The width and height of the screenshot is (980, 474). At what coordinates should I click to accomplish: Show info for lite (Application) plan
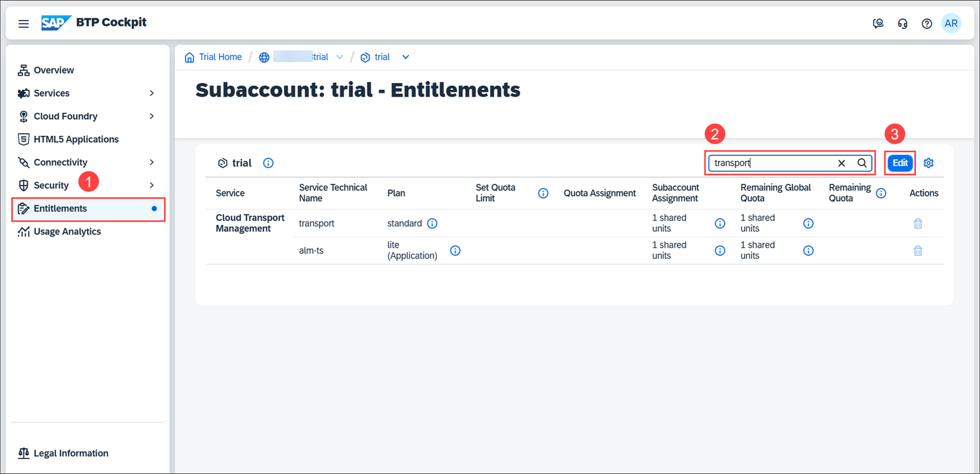click(x=455, y=250)
